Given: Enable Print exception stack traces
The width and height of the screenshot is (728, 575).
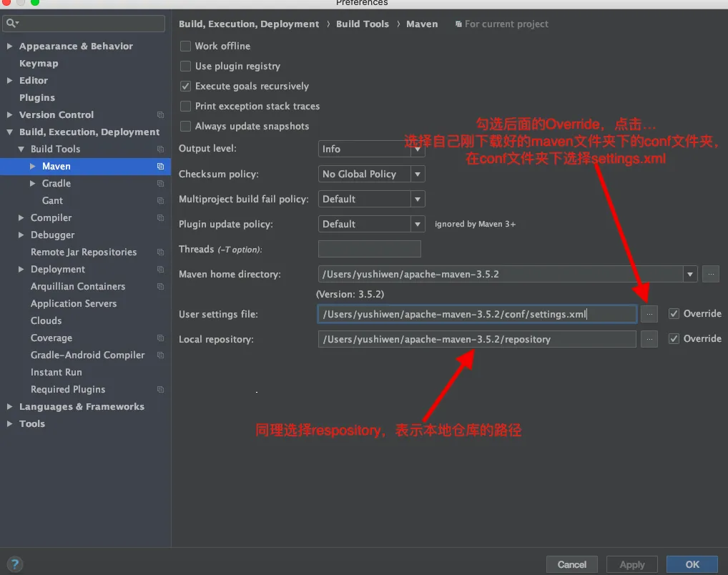Looking at the screenshot, I should click(185, 106).
